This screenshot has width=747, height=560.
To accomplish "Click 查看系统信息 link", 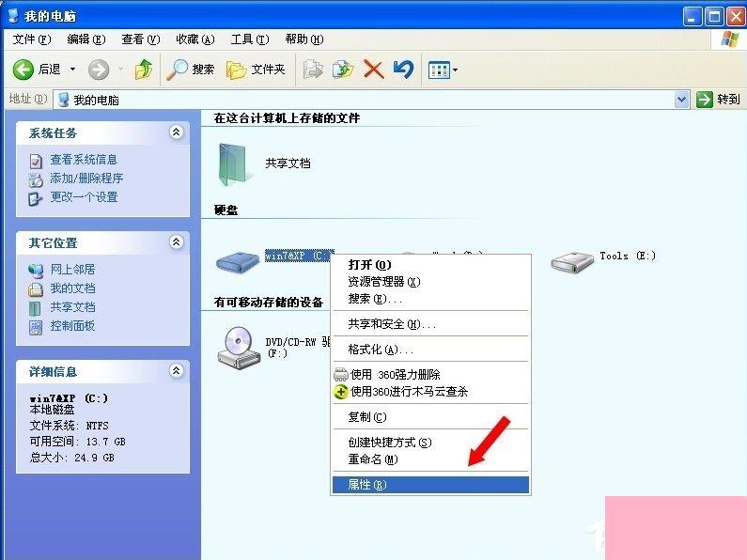I will [84, 160].
